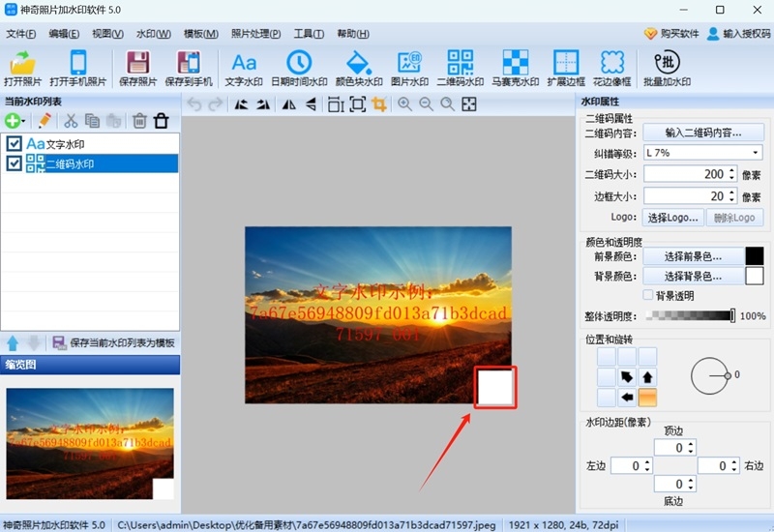Viewport: 774px width, 532px height.
Task: Open the 水印(W) menu
Action: click(154, 34)
